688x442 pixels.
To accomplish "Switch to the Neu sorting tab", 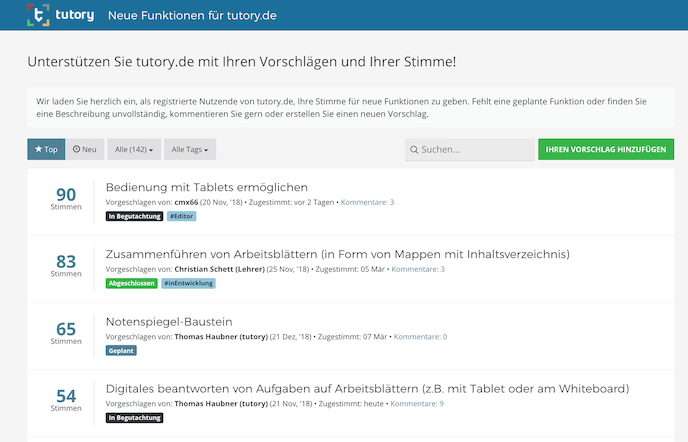I will point(85,150).
